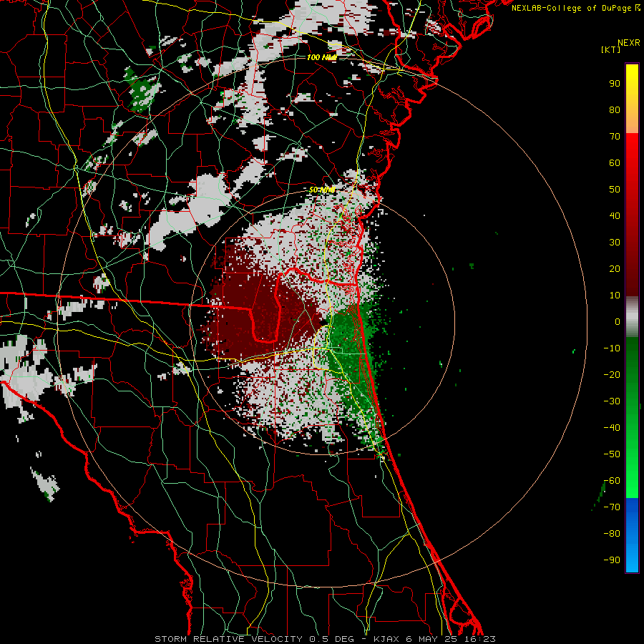This screenshot has height=644, width=644.
Task: Click the -60 value on velocity scale
Action: [x=612, y=481]
